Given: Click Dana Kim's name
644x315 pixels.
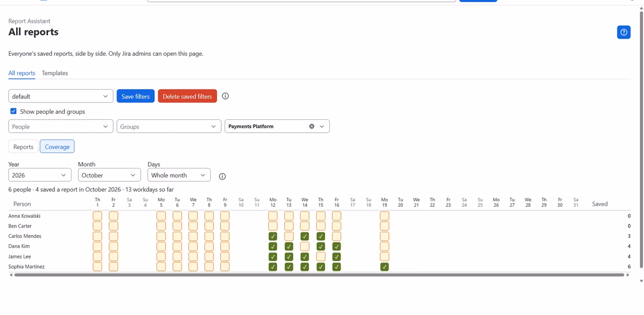Looking at the screenshot, I should 19,247.
